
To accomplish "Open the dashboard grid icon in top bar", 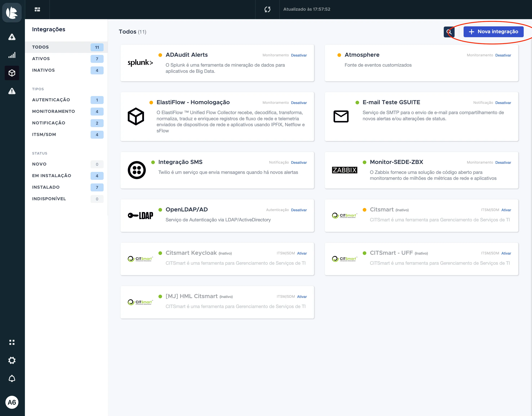I will pos(37,9).
